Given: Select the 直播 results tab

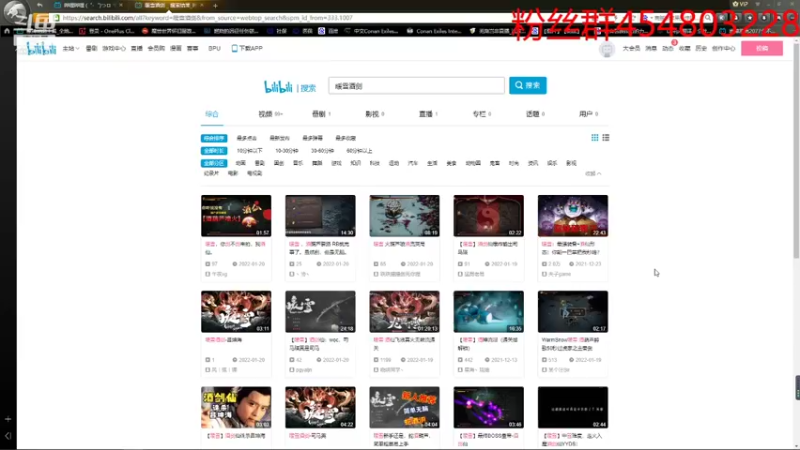Looking at the screenshot, I should click(x=428, y=114).
